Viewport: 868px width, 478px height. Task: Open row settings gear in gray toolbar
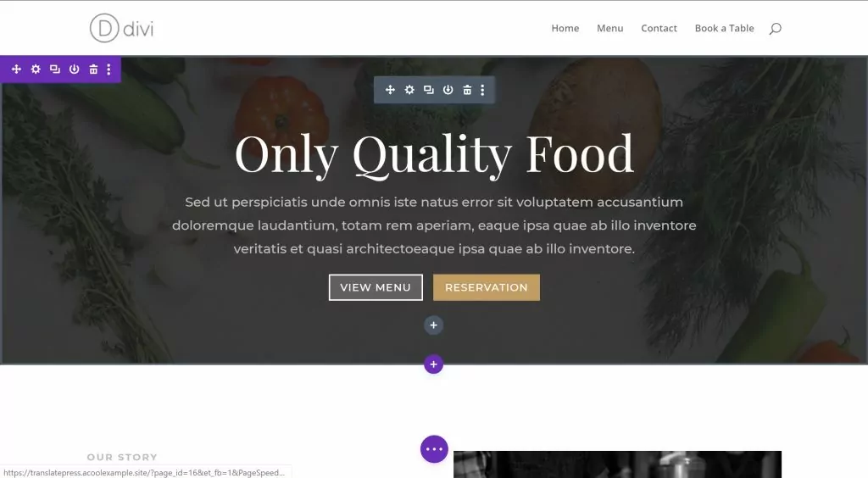point(409,90)
